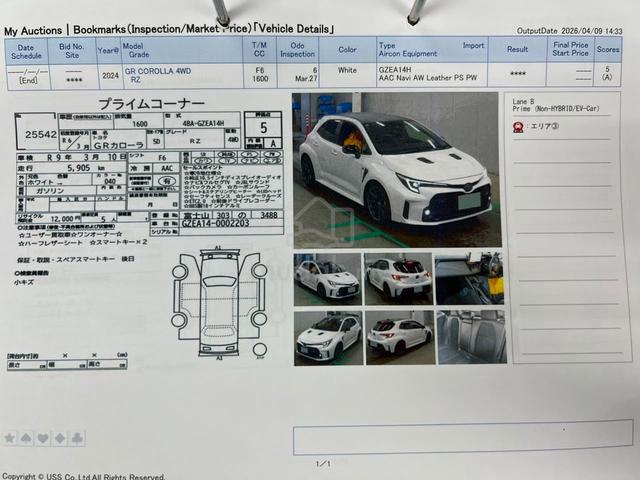640x480 pixels.
Task: Select the Vehicle Details heading
Action: (x=294, y=29)
